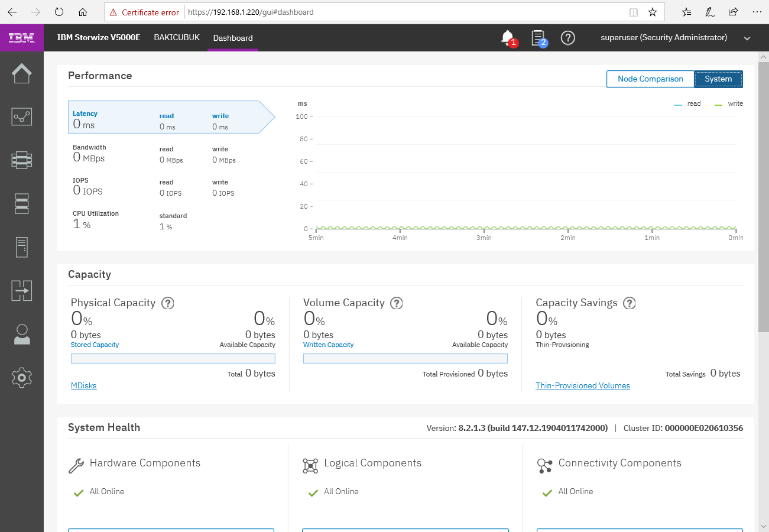
Task: Click the Version 8.2.1.3 build text
Action: tap(517, 428)
